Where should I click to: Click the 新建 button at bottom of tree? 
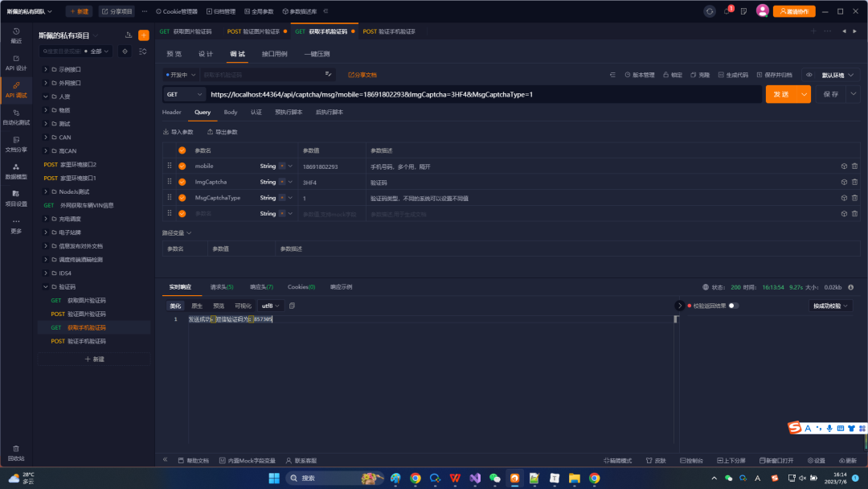tap(95, 360)
